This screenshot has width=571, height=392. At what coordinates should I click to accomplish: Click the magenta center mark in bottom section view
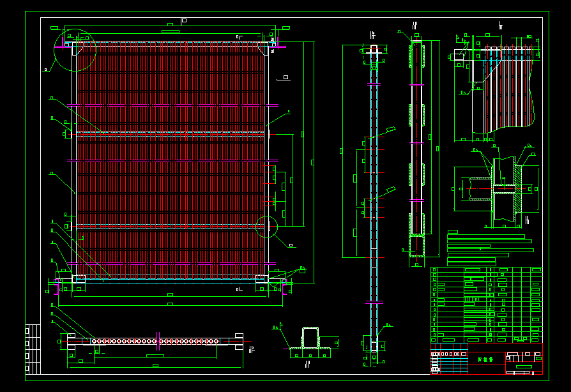point(158,341)
